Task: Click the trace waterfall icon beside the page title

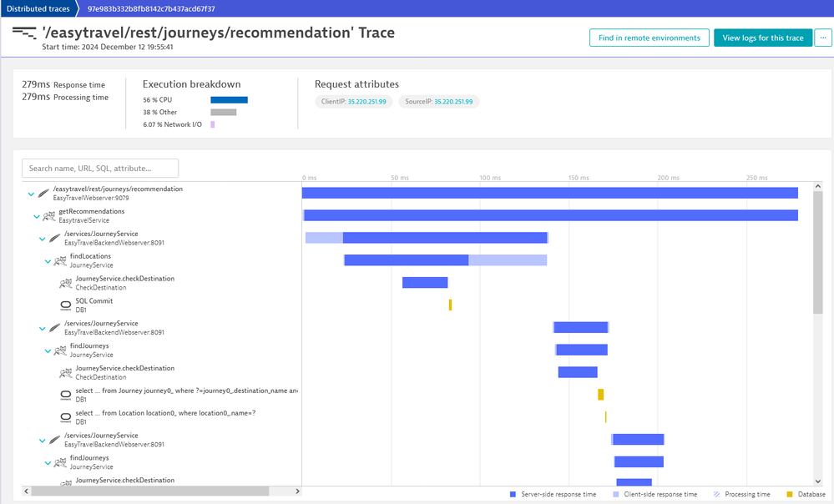Action: 23,34
